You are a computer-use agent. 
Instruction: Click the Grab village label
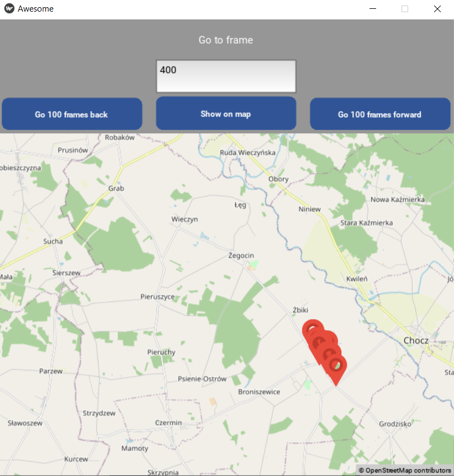[x=116, y=188]
